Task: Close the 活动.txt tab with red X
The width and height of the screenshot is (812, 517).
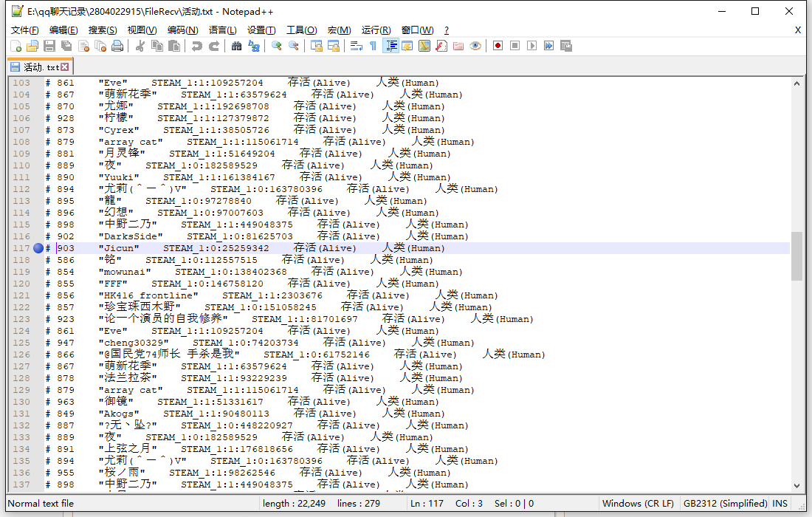Action: pos(65,66)
